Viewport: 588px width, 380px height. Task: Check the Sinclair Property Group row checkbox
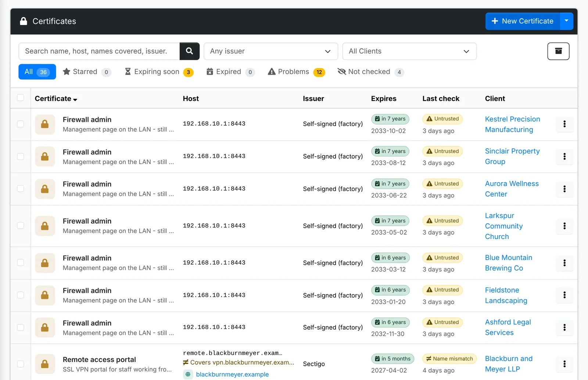pos(21,156)
